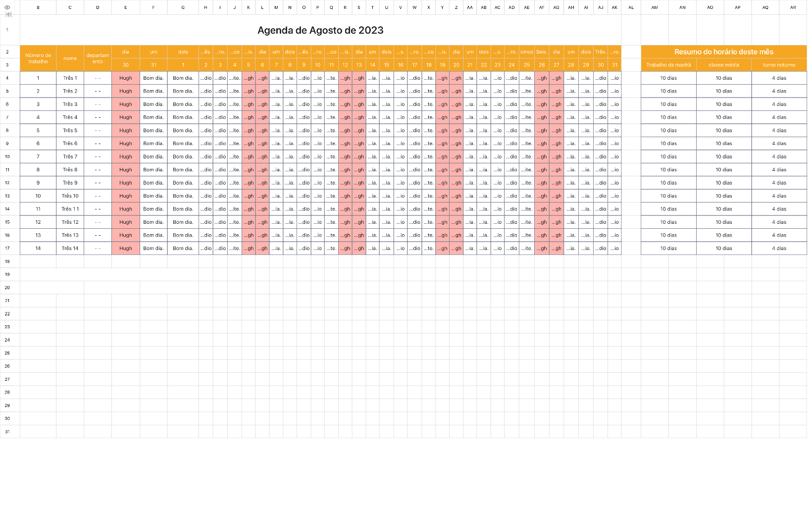Select the 'Três.' weekday header cell
The image size is (812, 505).
click(x=601, y=51)
